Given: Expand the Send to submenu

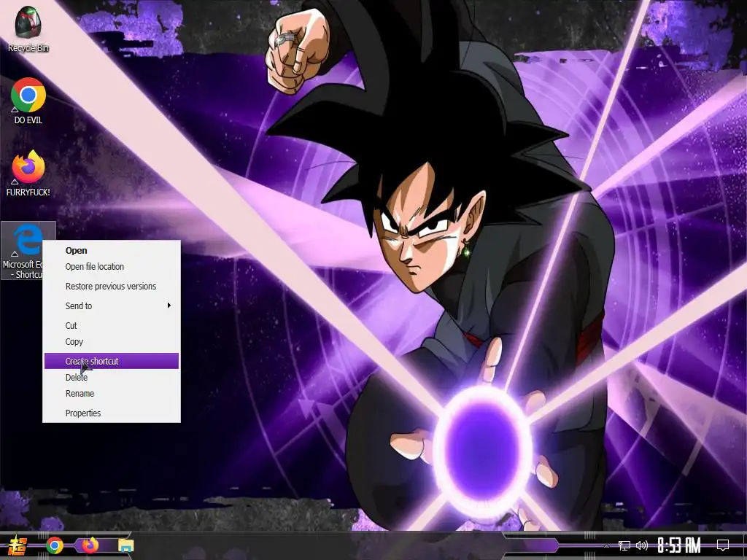Looking at the screenshot, I should [112, 306].
